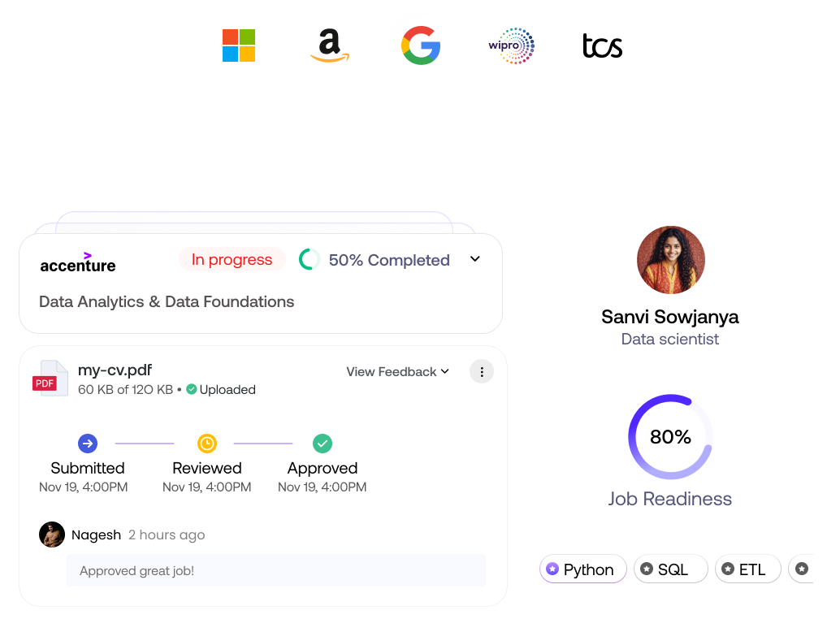This screenshot has width=840, height=619.
Task: Click the 80% Job Readiness progress ring
Action: click(670, 437)
